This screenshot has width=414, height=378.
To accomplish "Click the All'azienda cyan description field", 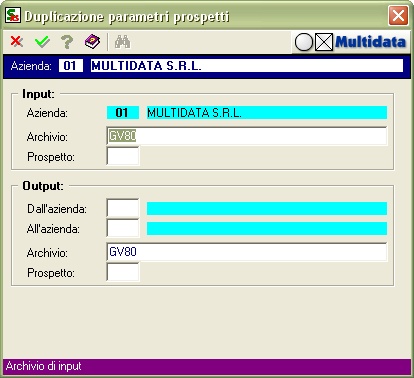I will tap(267, 228).
